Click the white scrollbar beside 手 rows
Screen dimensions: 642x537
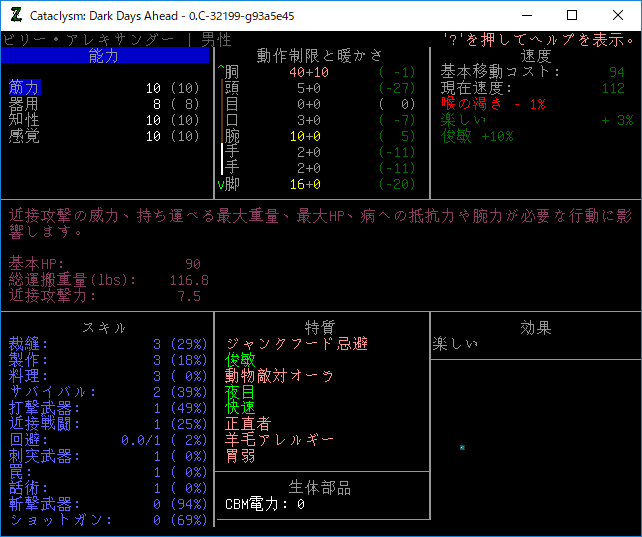[222, 160]
